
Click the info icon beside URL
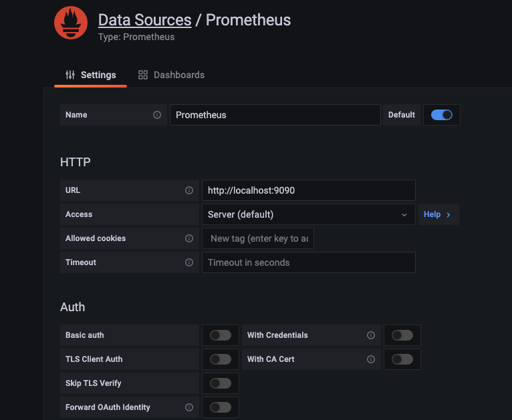pyautogui.click(x=189, y=190)
